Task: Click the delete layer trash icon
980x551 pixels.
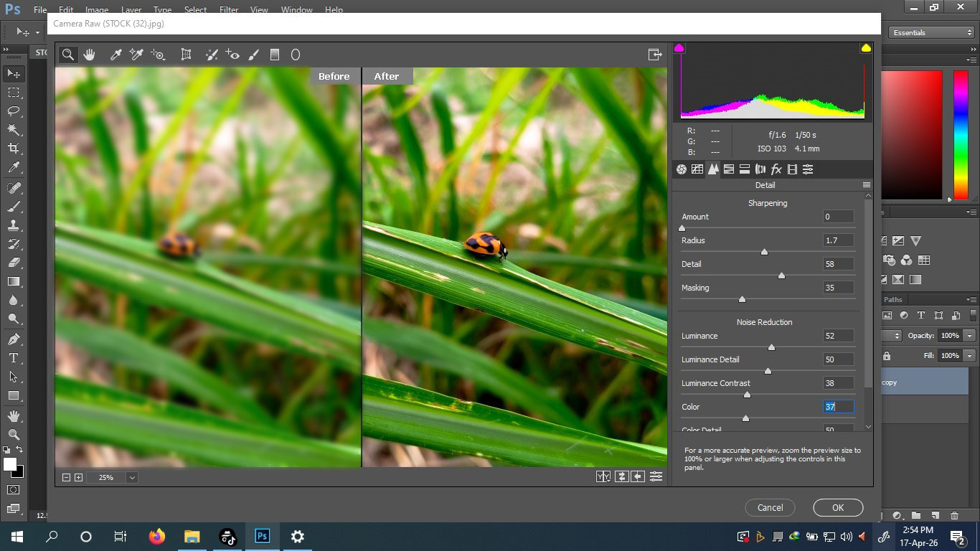Action: point(954,515)
